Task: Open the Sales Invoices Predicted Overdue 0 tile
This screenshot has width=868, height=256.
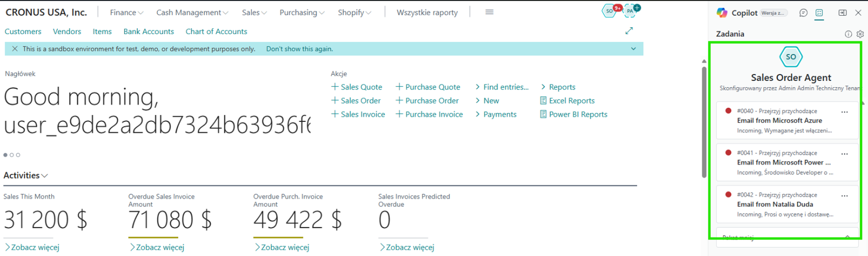Action: tap(385, 219)
